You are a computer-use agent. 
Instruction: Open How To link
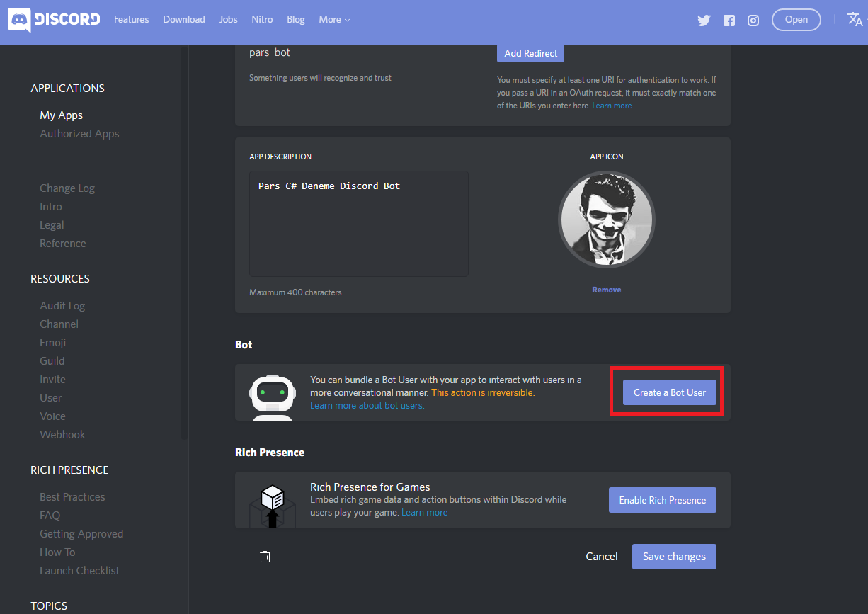[x=57, y=552]
